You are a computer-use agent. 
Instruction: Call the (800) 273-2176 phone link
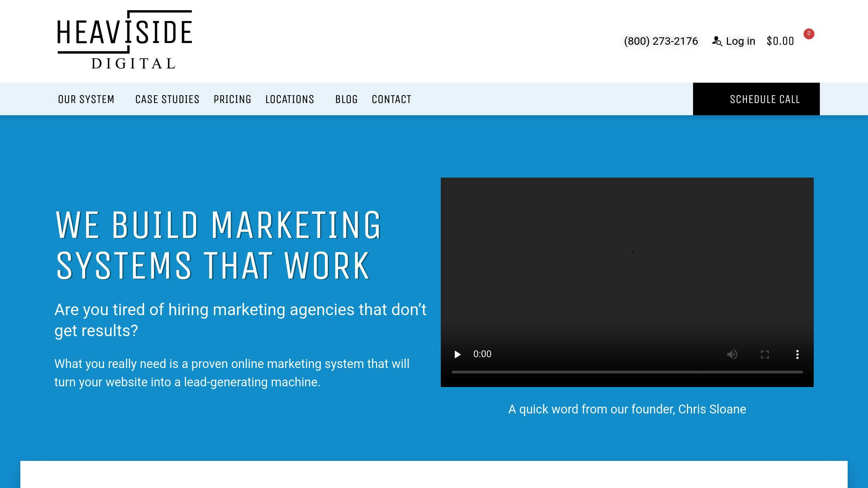point(661,41)
